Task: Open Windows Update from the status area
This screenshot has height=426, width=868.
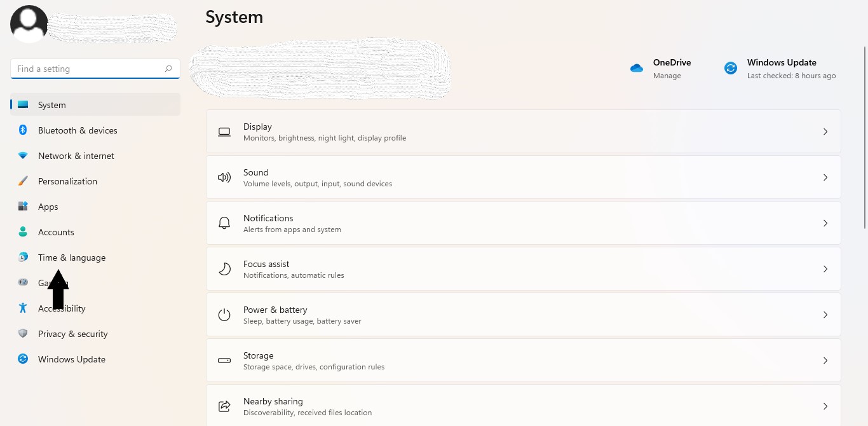Action: coord(782,62)
